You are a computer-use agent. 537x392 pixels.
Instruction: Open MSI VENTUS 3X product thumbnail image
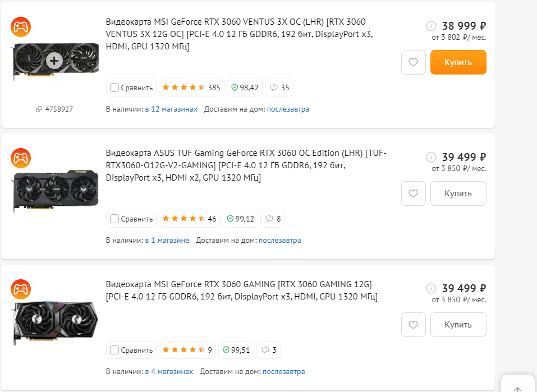tap(55, 60)
